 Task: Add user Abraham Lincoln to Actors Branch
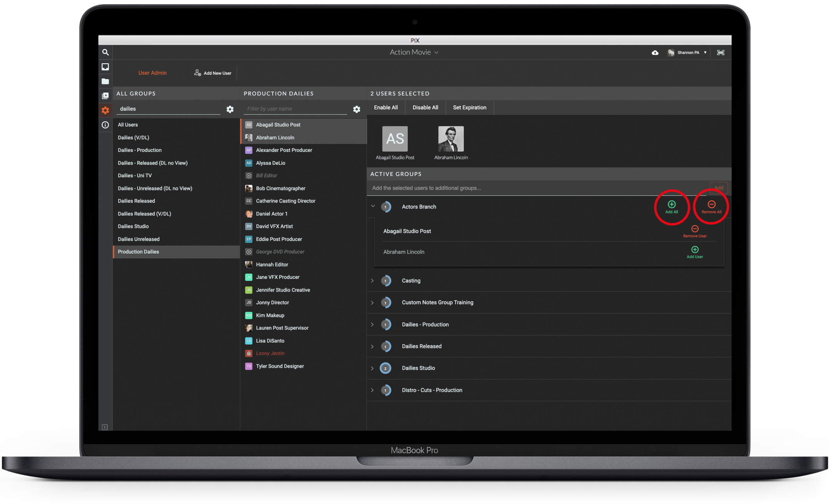(x=694, y=252)
